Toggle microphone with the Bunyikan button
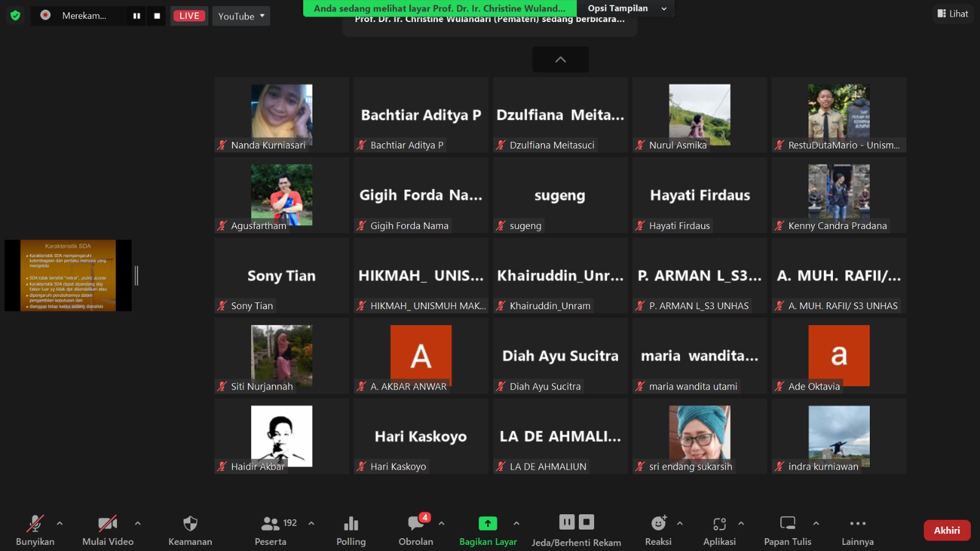The width and height of the screenshot is (980, 551). pos(35,524)
